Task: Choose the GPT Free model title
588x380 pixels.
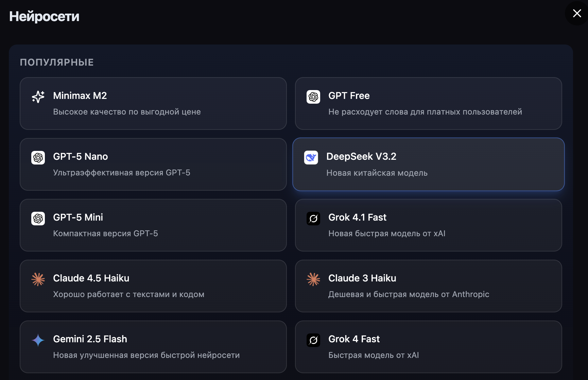Action: [349, 96]
